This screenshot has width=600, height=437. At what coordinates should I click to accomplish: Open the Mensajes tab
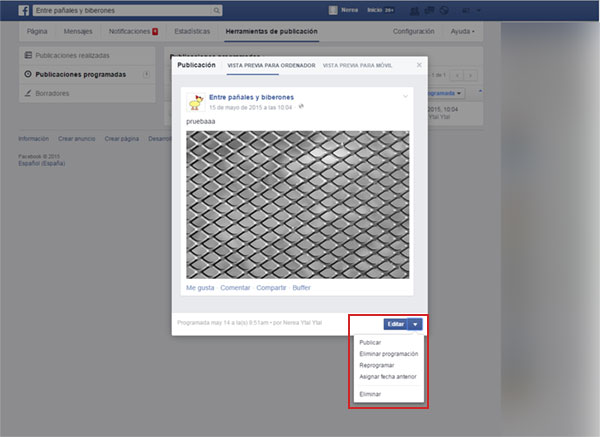pos(78,31)
